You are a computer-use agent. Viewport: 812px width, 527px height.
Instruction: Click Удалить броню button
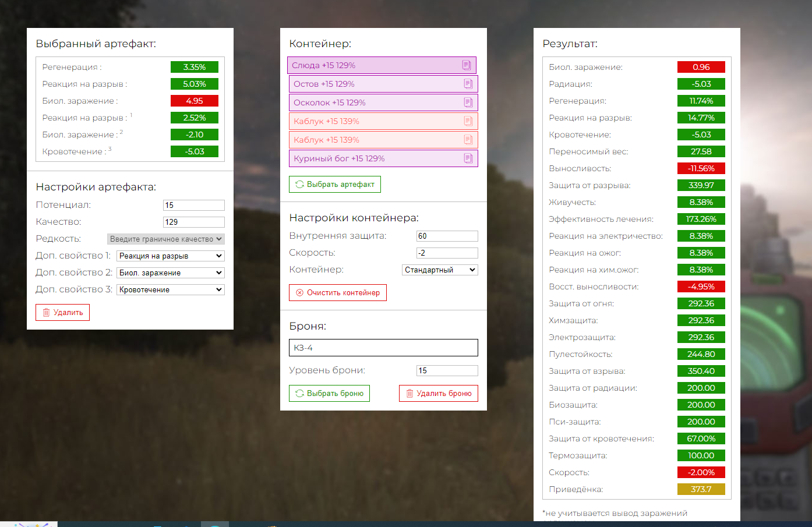pos(439,393)
